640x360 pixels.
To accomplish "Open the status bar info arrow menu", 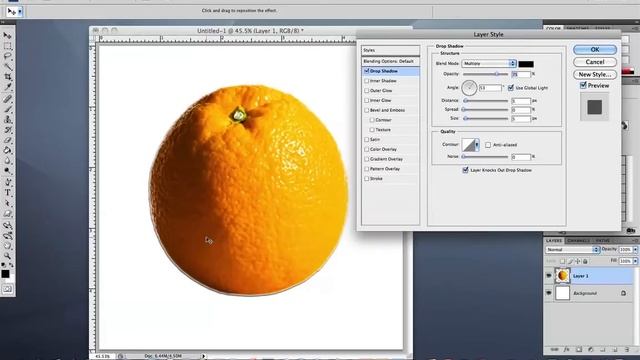I will 203,356.
